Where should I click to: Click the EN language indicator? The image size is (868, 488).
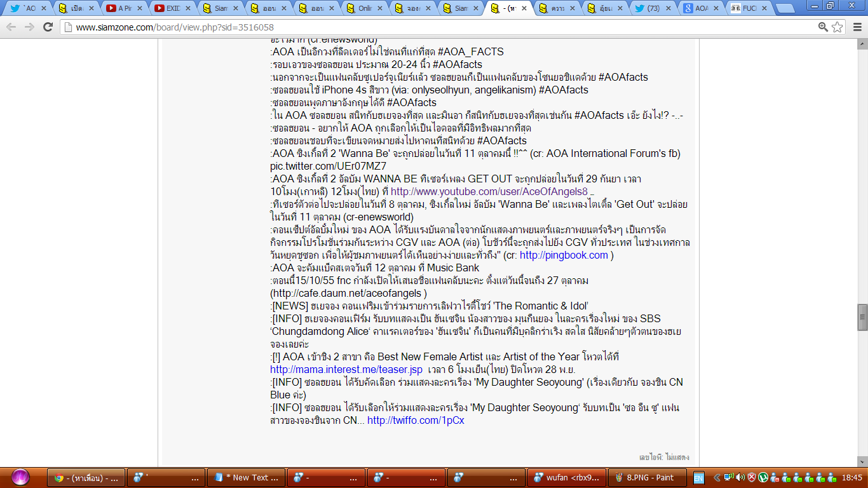(x=698, y=478)
